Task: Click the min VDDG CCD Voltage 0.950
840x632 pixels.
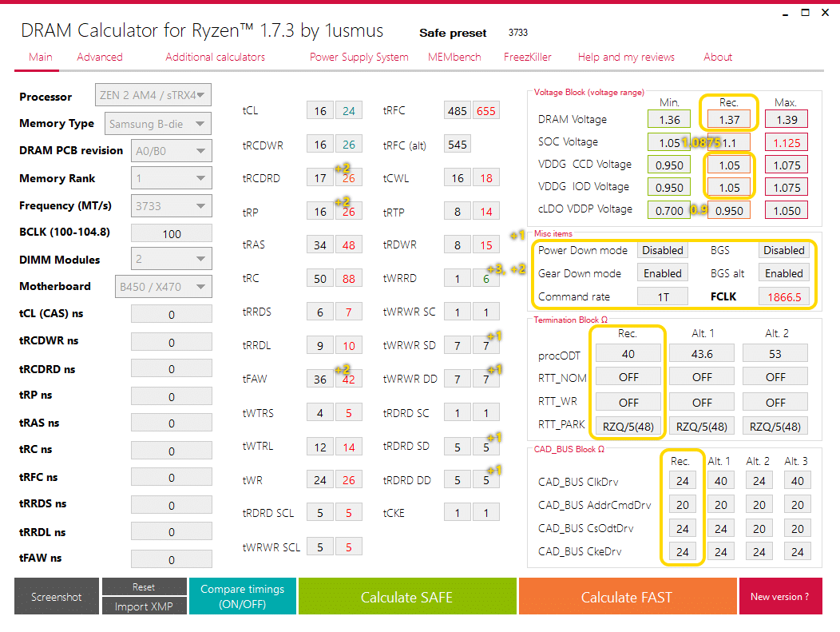Action: tap(669, 165)
